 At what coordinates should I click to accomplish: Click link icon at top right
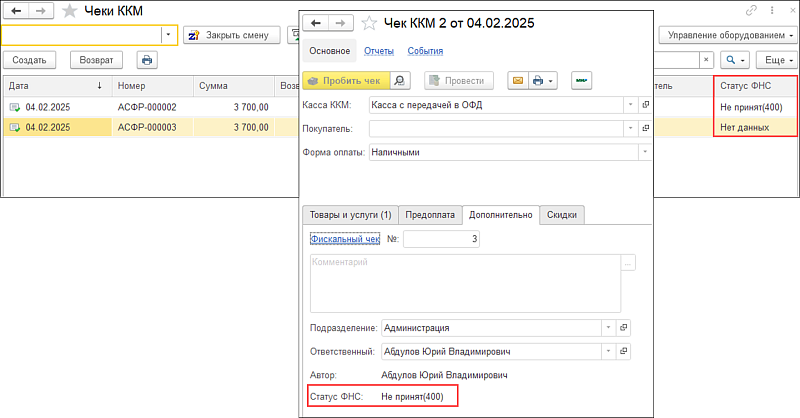coord(751,10)
